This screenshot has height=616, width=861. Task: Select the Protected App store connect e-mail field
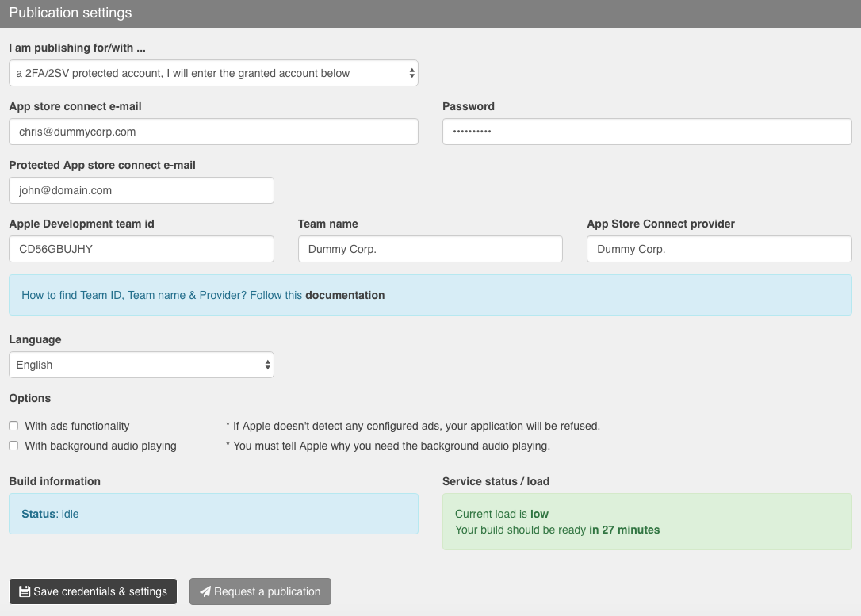(141, 190)
